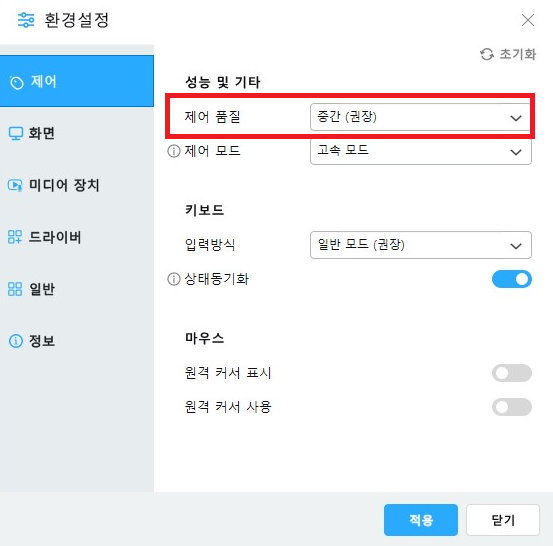Click the 제어 mouse icon in sidebar

(16, 83)
